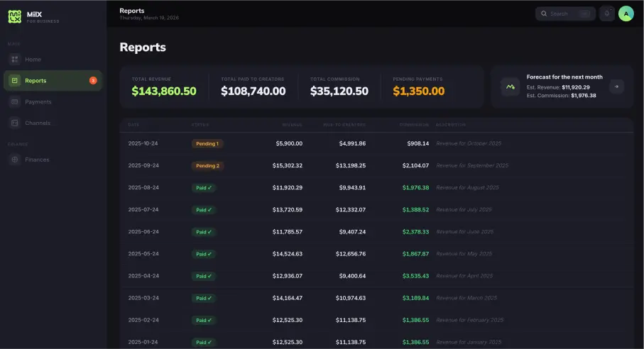
Task: Click the Finances globe icon in sidebar
Action: tap(14, 160)
